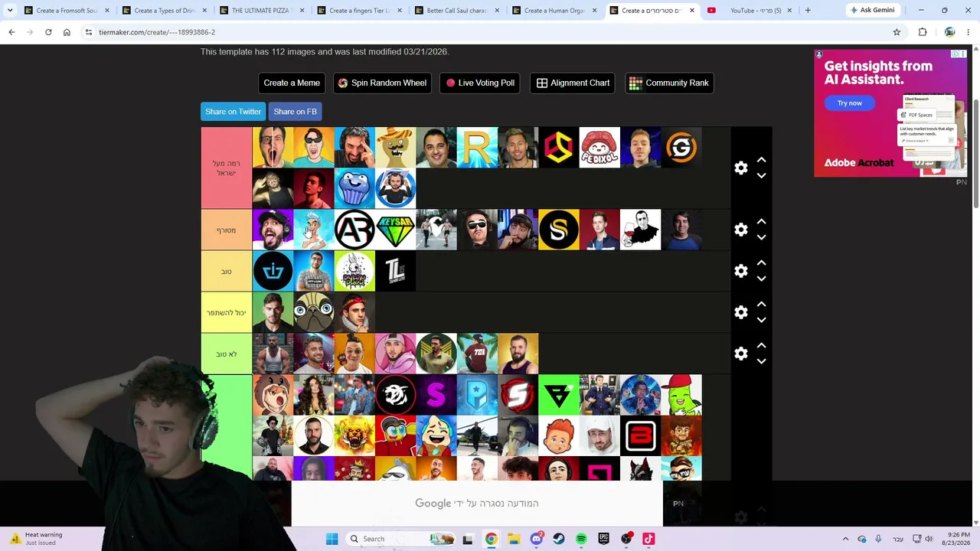Move the יכול להשתפר tier up
Image resolution: width=980 pixels, height=551 pixels.
(x=761, y=305)
